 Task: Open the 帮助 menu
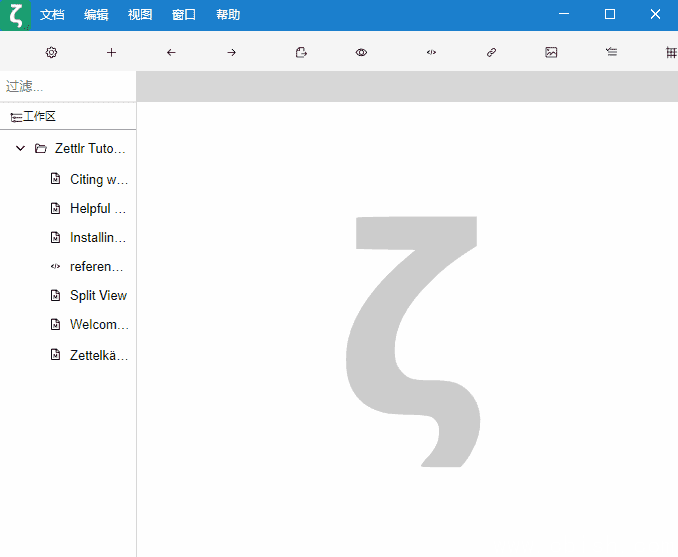pos(228,15)
